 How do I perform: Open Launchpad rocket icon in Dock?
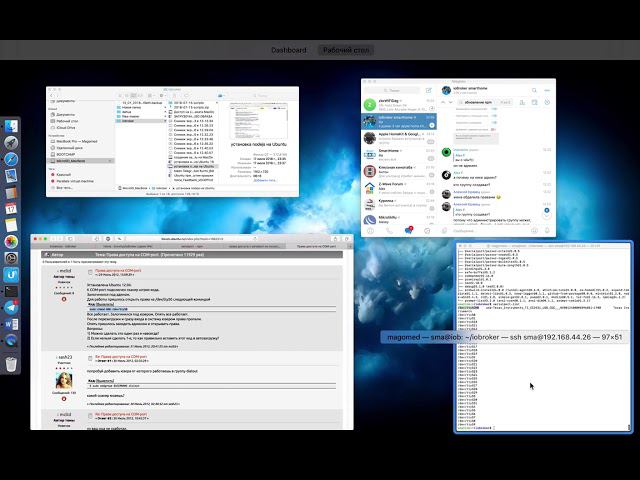[11, 142]
